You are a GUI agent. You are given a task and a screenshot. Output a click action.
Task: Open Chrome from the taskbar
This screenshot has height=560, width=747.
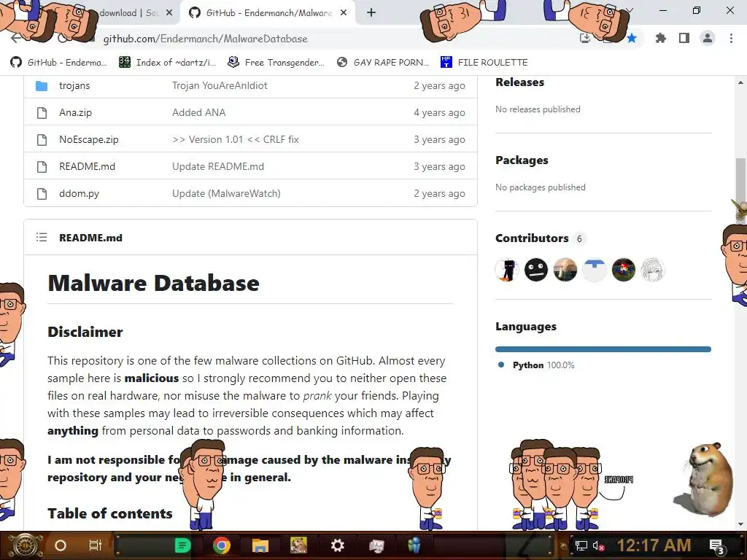tap(222, 545)
